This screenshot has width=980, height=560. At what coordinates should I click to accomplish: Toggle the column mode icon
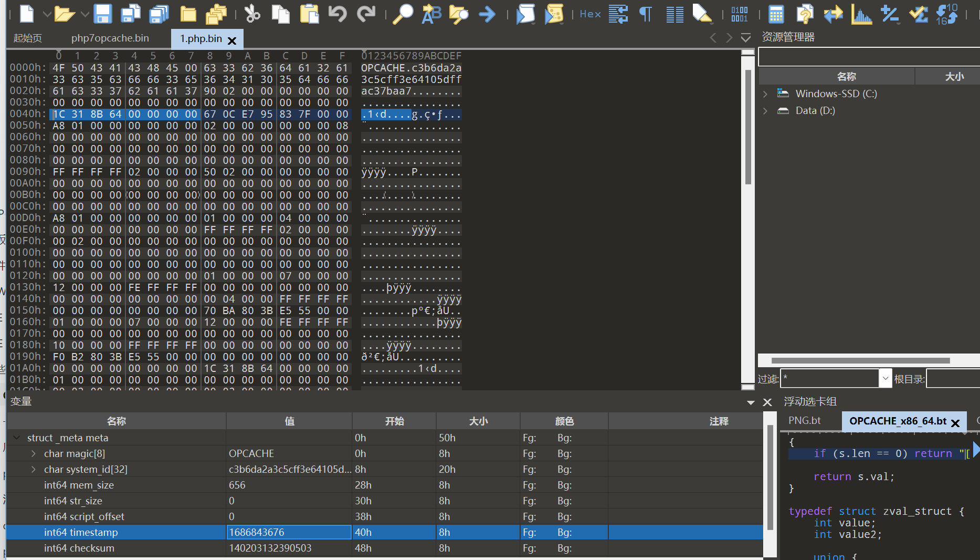[675, 14]
